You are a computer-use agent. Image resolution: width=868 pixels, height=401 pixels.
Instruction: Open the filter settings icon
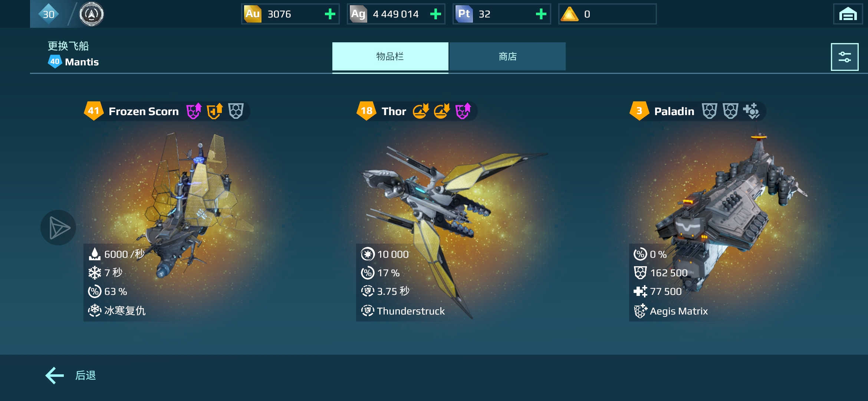844,57
